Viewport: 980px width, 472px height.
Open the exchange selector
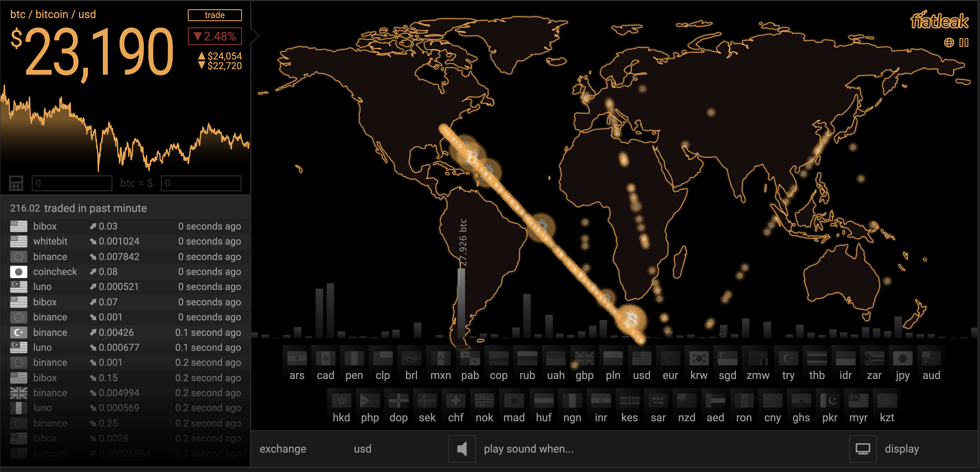pos(283,449)
